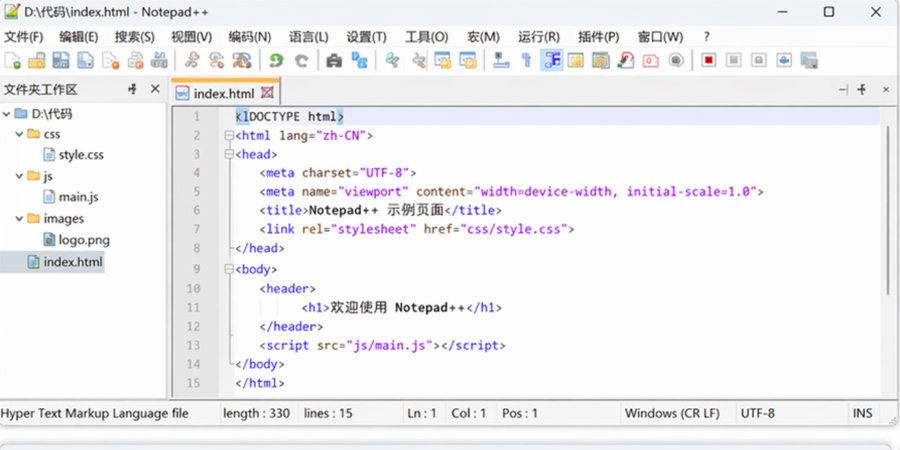900x450 pixels.
Task: Toggle INS insert mode in status bar
Action: (x=863, y=413)
